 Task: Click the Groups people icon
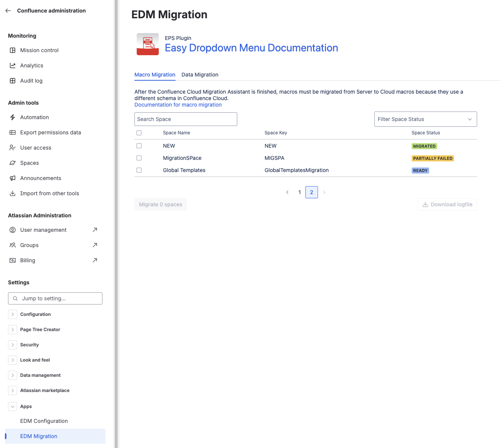pos(13,245)
